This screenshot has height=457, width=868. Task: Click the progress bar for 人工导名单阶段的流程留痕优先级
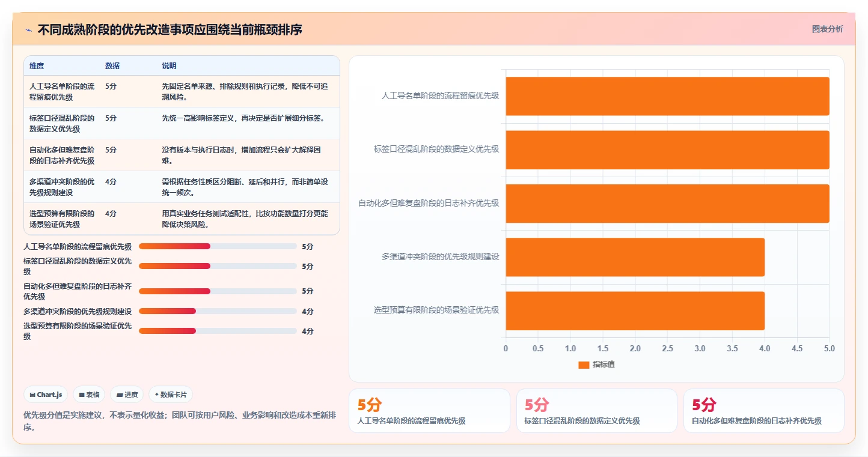coord(218,246)
